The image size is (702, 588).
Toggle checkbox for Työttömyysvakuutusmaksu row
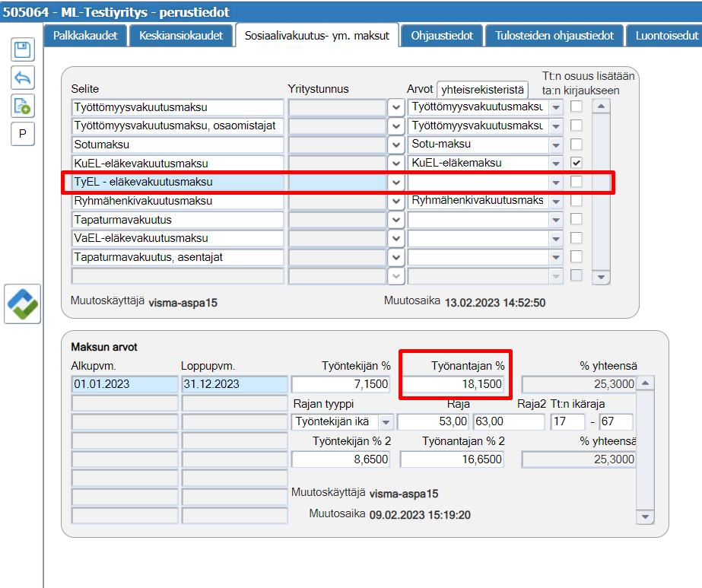(577, 106)
